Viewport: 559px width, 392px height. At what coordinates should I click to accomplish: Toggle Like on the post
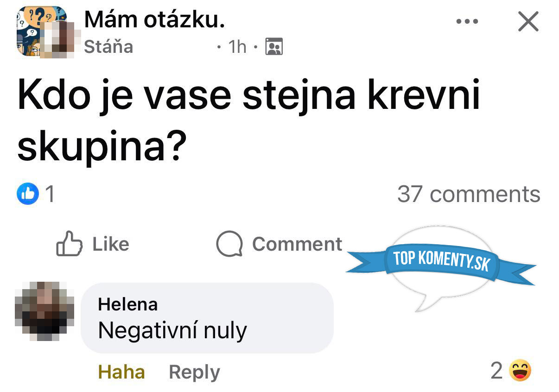(x=93, y=244)
